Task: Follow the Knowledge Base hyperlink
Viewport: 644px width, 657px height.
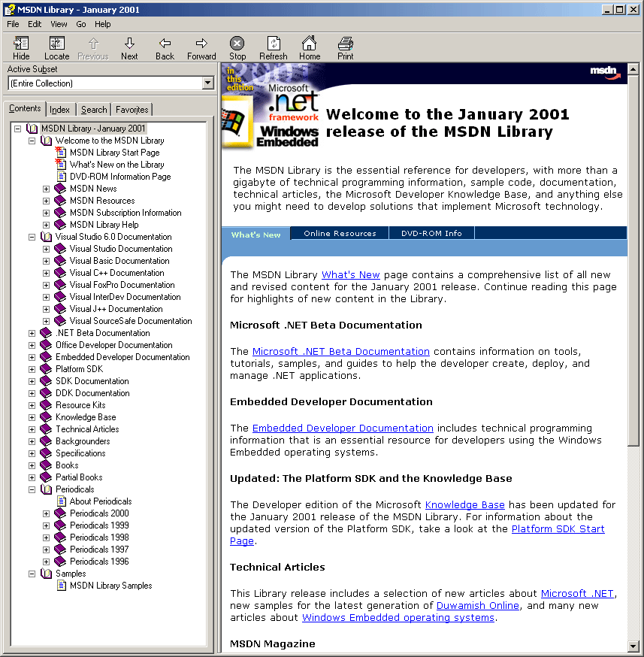Action: point(465,504)
